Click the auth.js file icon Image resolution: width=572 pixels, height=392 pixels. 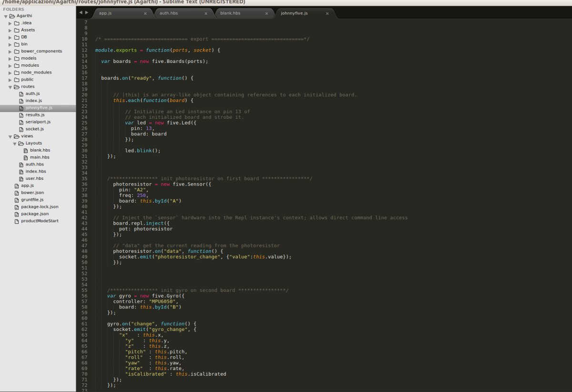tap(21, 93)
